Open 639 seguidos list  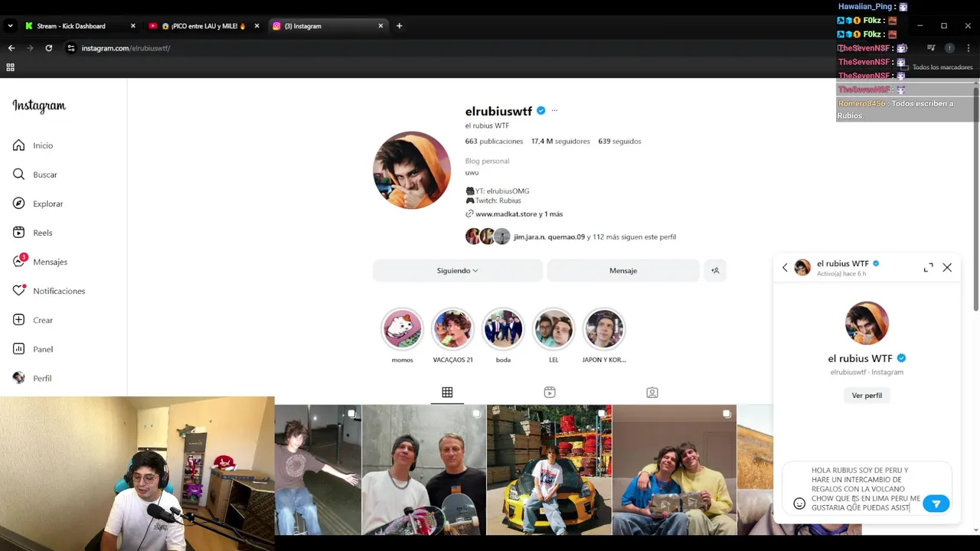tap(619, 142)
